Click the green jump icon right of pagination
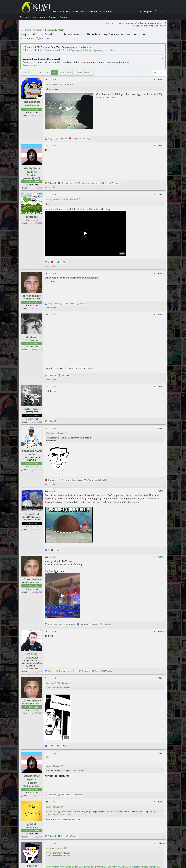The width and height of the screenshot is (186, 868). click(x=162, y=73)
